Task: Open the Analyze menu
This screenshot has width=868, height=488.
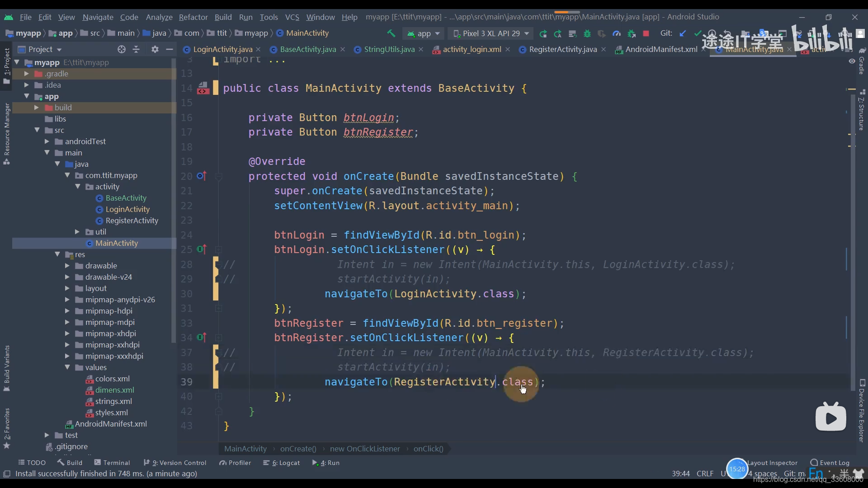Action: click(159, 17)
